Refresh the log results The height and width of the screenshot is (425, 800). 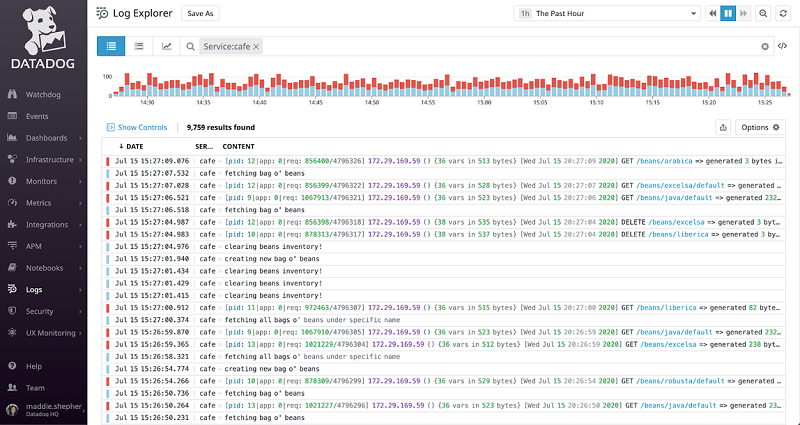click(783, 14)
